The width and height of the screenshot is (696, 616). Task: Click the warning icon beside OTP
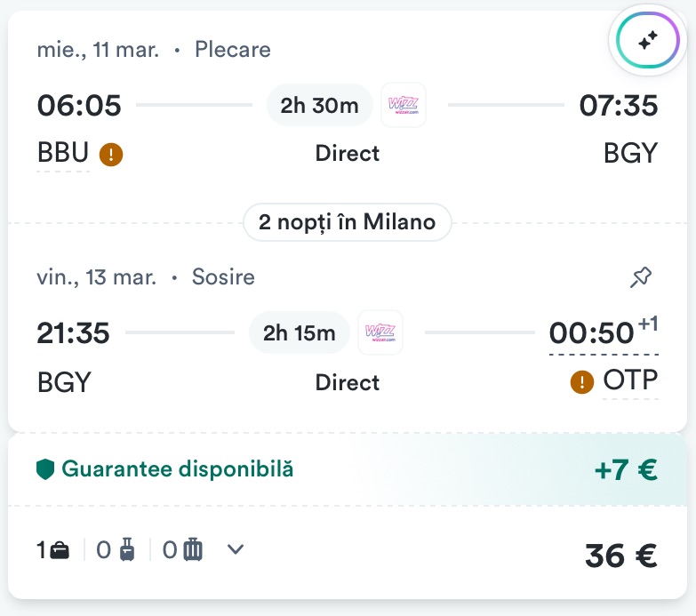[582, 383]
